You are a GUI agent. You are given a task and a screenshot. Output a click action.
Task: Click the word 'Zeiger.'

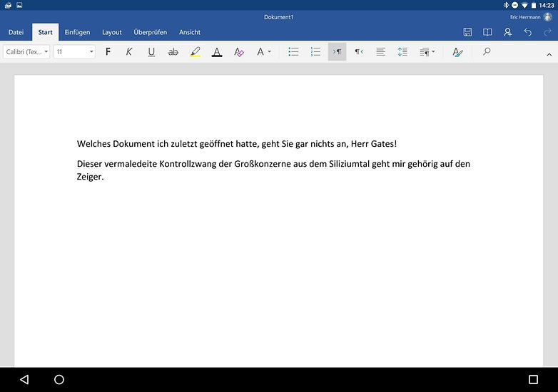pos(91,177)
